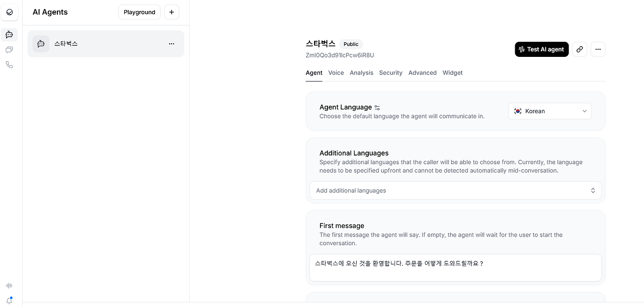Viewport: 644px width, 307px height.
Task: Click the First message text field
Action: click(x=455, y=268)
